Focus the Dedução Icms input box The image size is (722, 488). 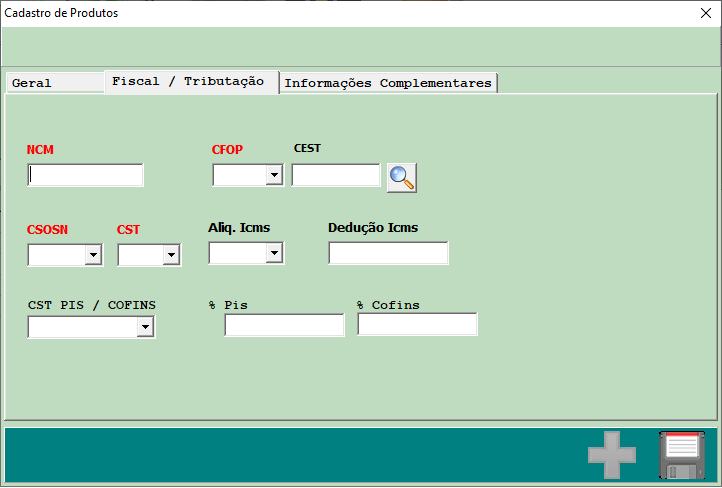(388, 253)
